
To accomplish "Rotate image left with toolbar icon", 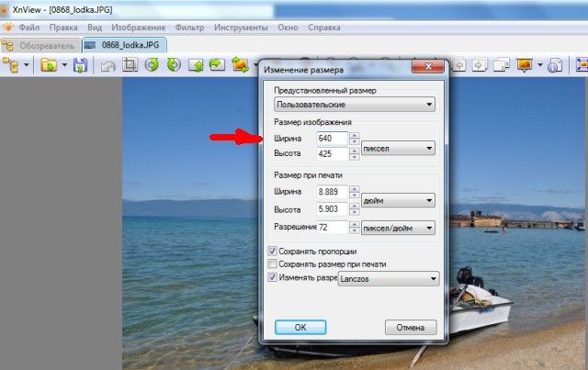I will (x=151, y=65).
